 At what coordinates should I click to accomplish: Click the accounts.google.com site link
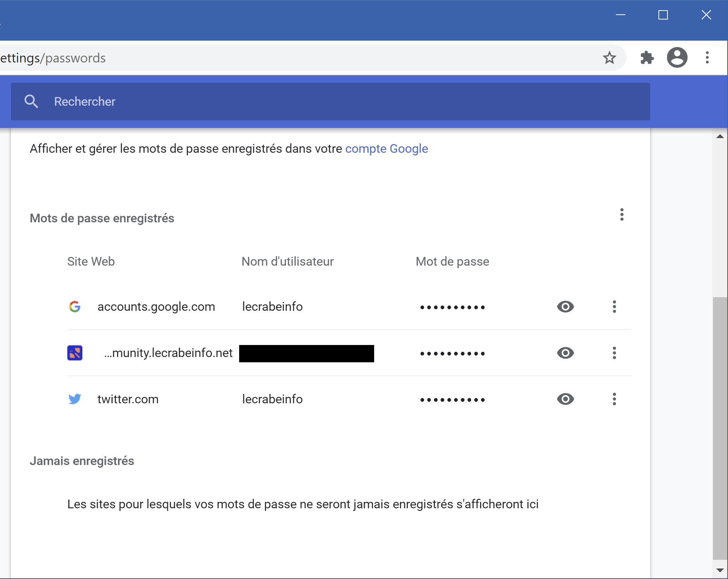pos(156,307)
